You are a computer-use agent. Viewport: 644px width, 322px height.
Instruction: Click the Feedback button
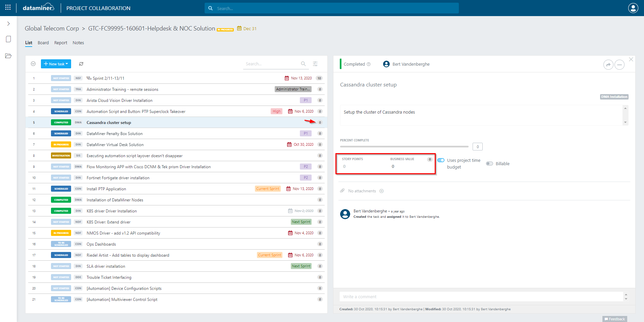tap(615, 319)
